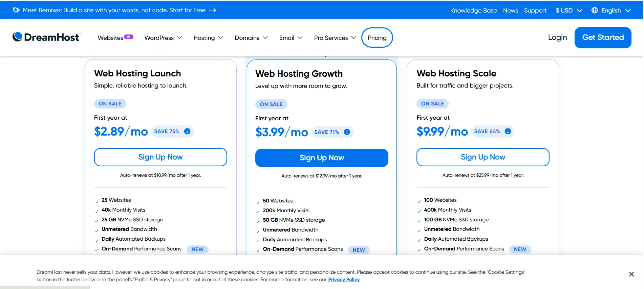Click the Web Hosting Growth heading
Viewport: 644px width, 289px height.
click(299, 74)
